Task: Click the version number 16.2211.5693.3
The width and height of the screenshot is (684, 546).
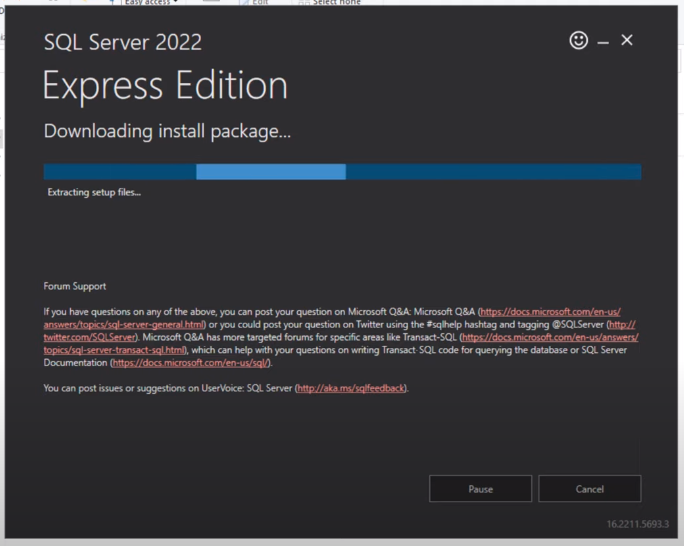Action: (x=637, y=524)
